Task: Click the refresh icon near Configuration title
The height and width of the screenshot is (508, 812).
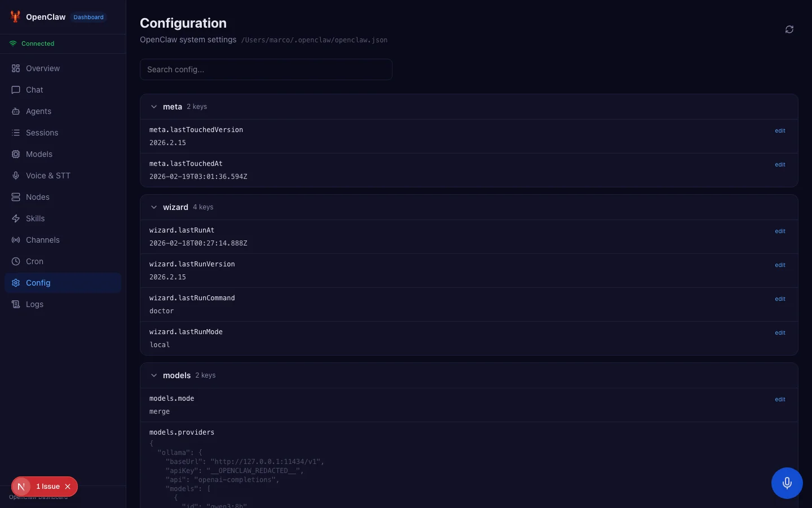Action: pos(789,29)
